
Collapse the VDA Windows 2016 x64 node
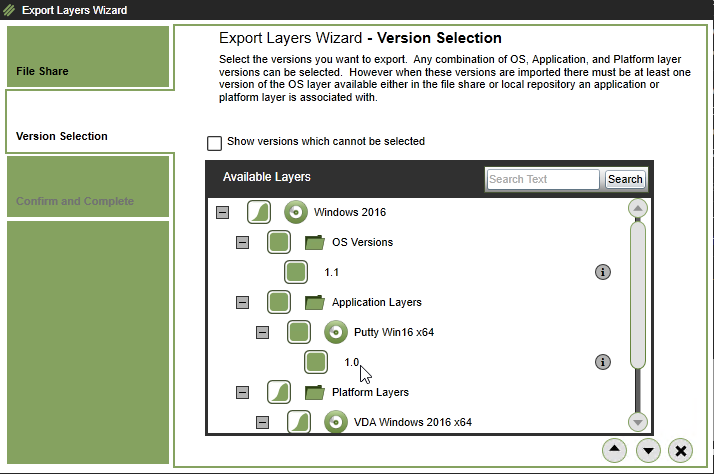[262, 422]
